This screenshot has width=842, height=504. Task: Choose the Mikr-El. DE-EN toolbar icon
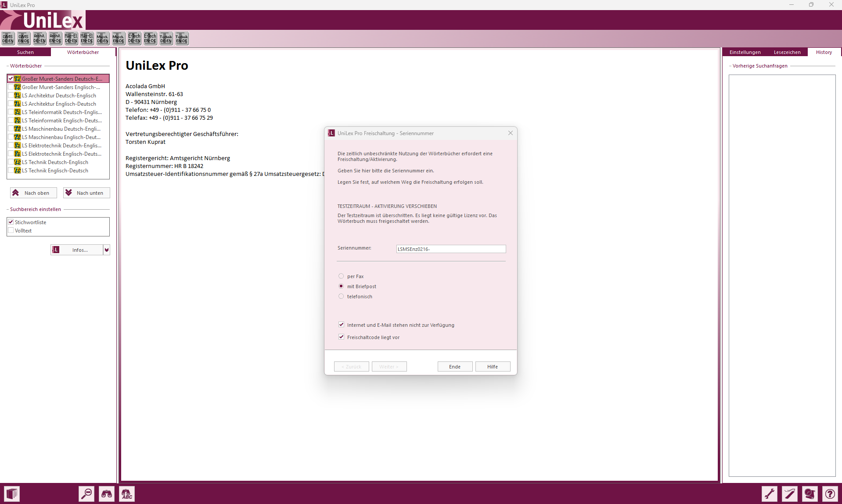point(71,39)
